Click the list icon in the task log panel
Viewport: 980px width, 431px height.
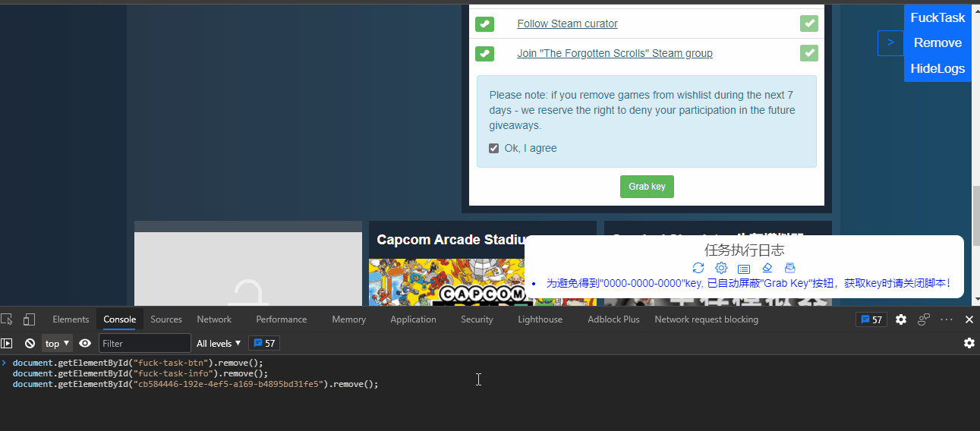(x=744, y=269)
